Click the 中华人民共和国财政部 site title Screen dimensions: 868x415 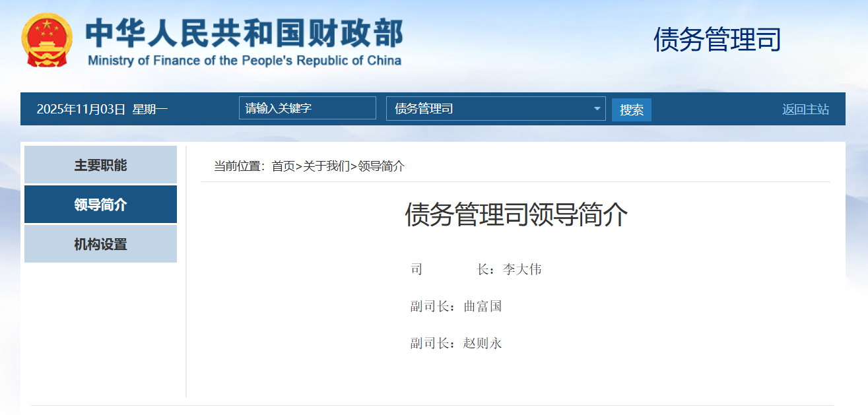pos(244,32)
